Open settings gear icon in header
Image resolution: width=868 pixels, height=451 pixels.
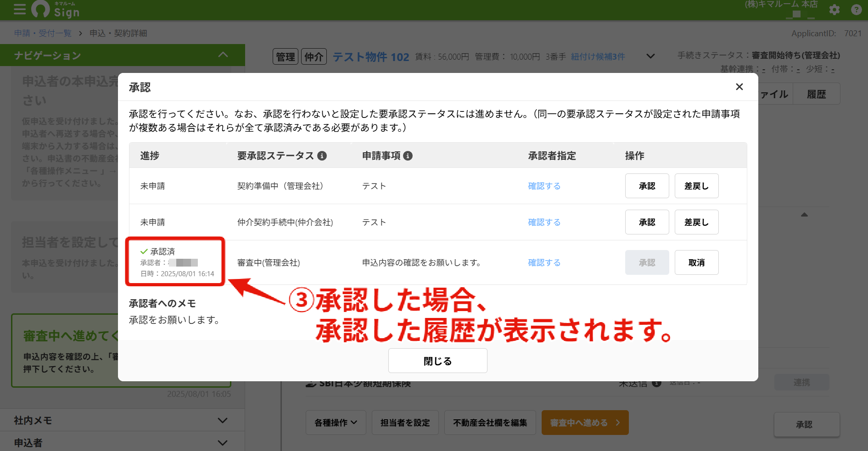(834, 10)
